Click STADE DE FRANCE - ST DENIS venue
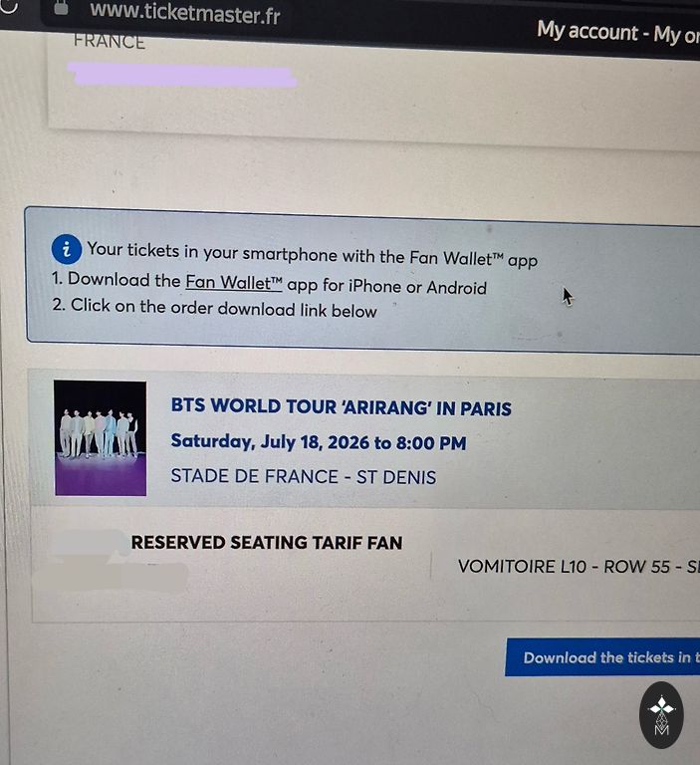The height and width of the screenshot is (765, 700). click(304, 476)
